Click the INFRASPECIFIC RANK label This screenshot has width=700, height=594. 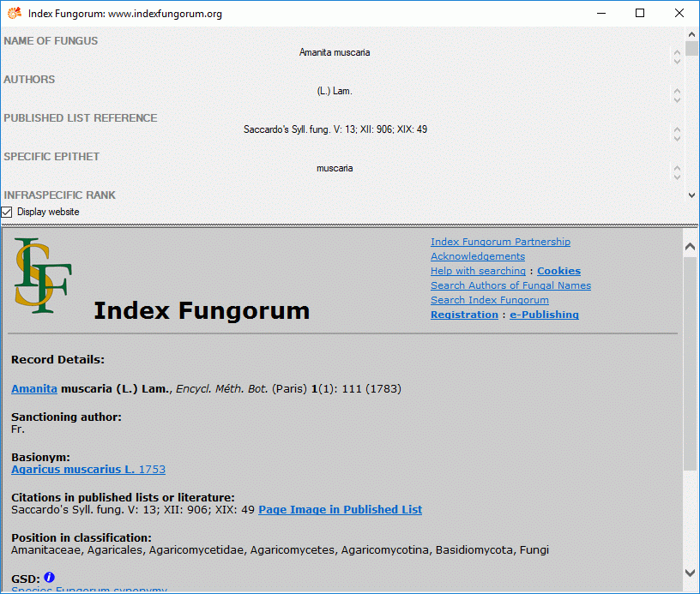click(60, 195)
